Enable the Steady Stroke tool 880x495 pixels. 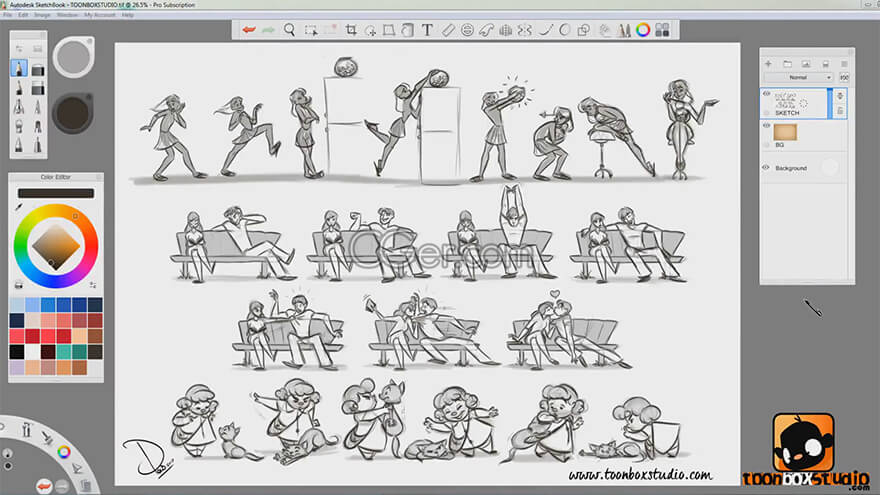(x=546, y=30)
